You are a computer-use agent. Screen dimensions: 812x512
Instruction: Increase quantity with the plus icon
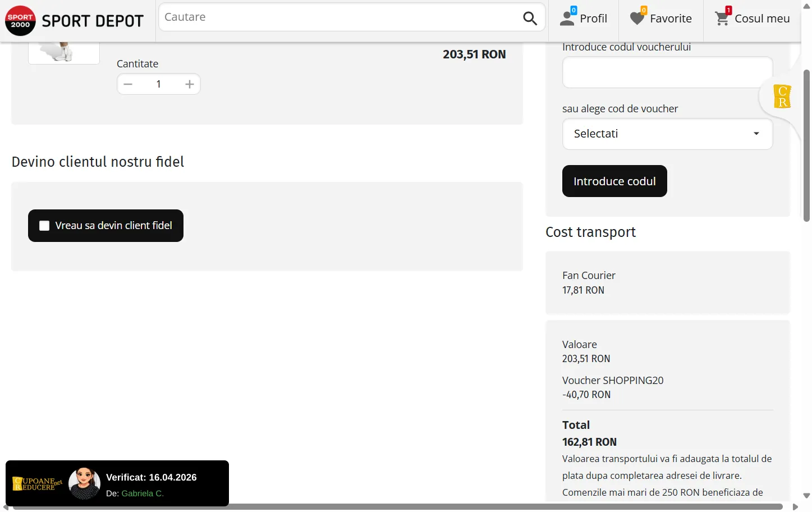(190, 84)
